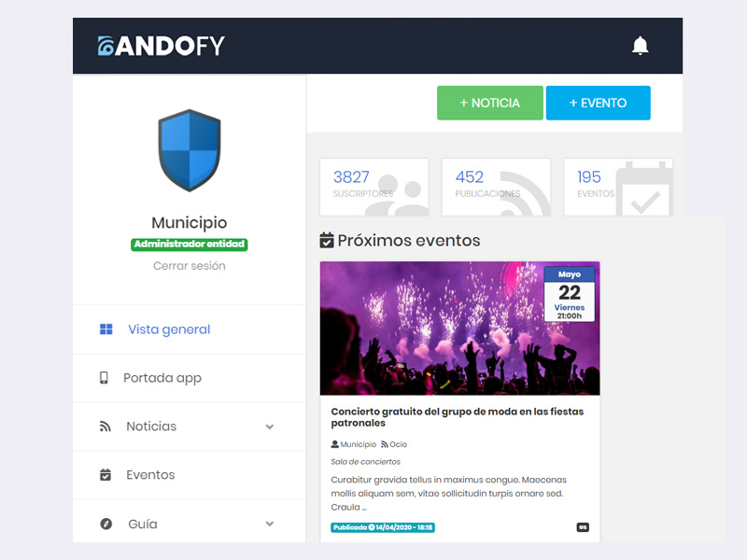This screenshot has height=560, width=747.
Task: Expand the Noticias submenu chevron
Action: [x=270, y=427]
